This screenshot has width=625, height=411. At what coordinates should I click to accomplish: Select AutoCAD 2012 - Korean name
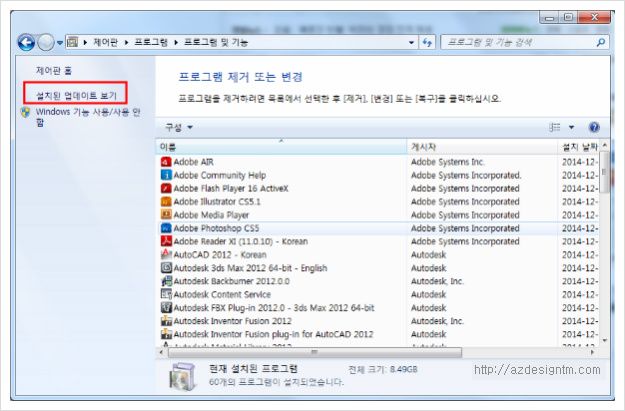(220, 254)
